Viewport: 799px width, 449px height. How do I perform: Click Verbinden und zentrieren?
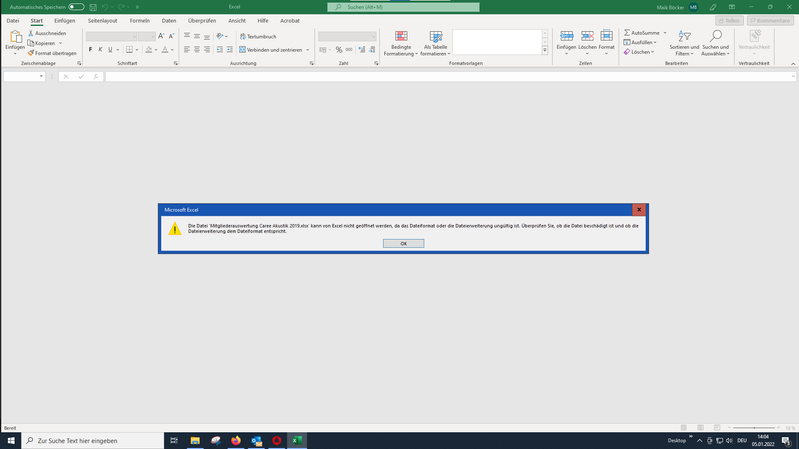point(271,50)
